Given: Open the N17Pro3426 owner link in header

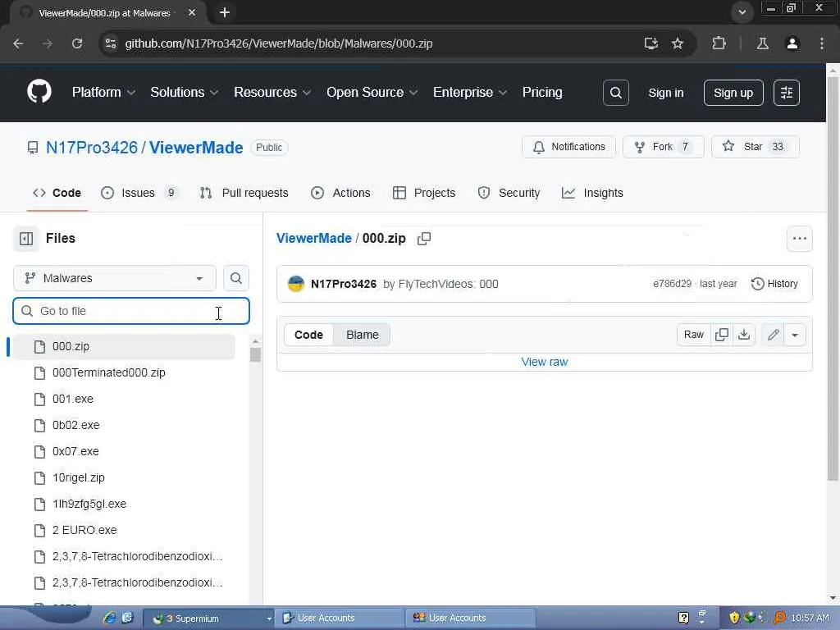Looking at the screenshot, I should pos(92,148).
